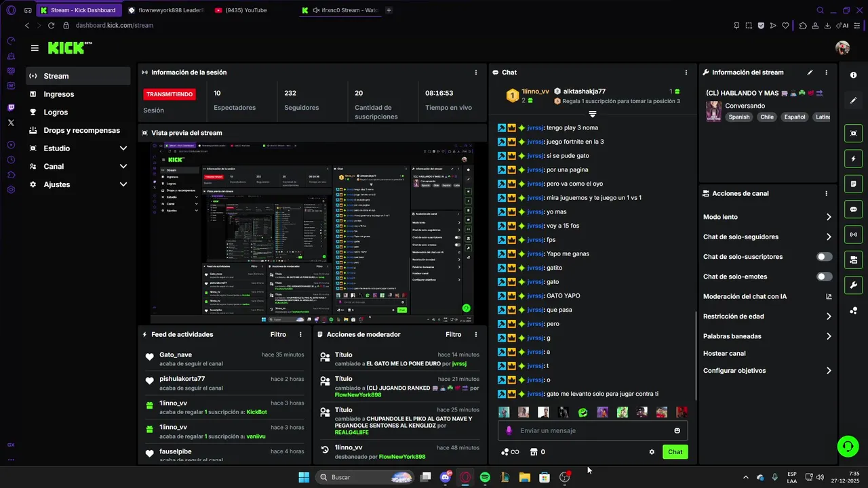Open chat settings gear icon
Screen dimensions: 868x488
tap(652, 452)
